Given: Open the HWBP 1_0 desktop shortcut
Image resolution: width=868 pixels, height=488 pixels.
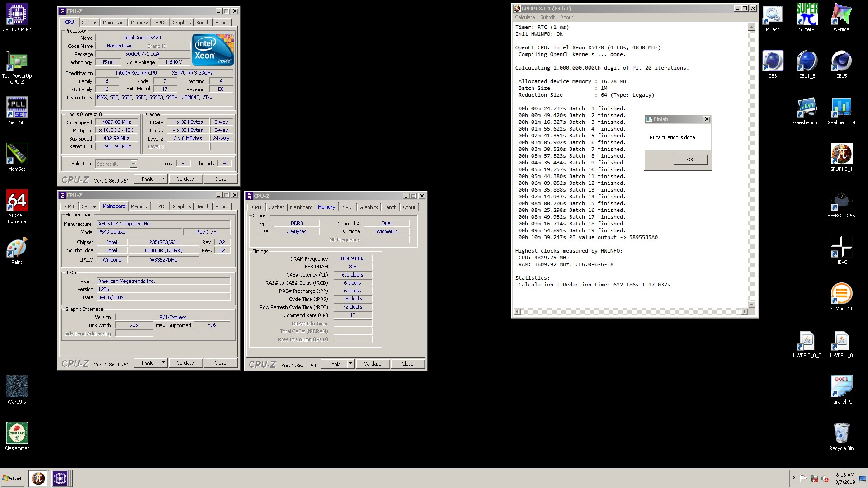Looking at the screenshot, I should point(841,344).
